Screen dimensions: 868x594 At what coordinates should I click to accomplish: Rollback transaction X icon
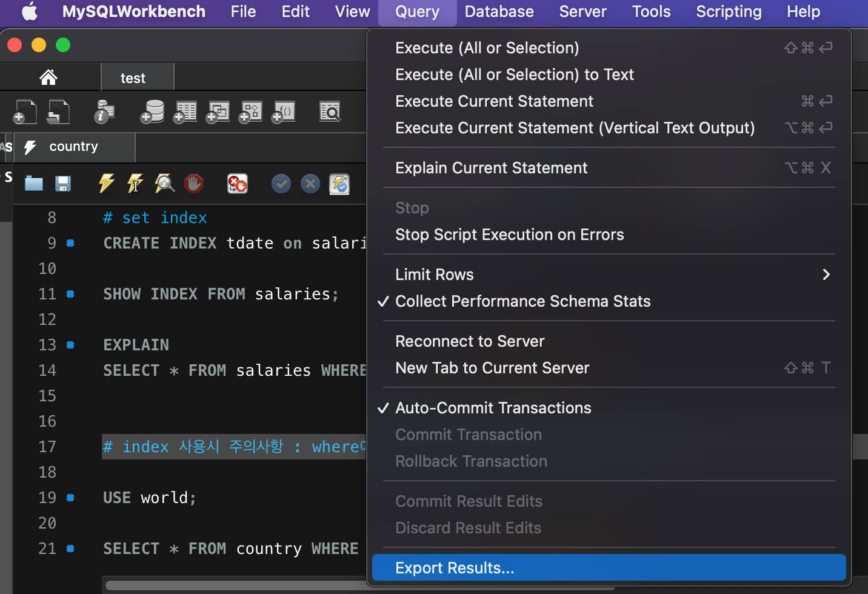310,183
